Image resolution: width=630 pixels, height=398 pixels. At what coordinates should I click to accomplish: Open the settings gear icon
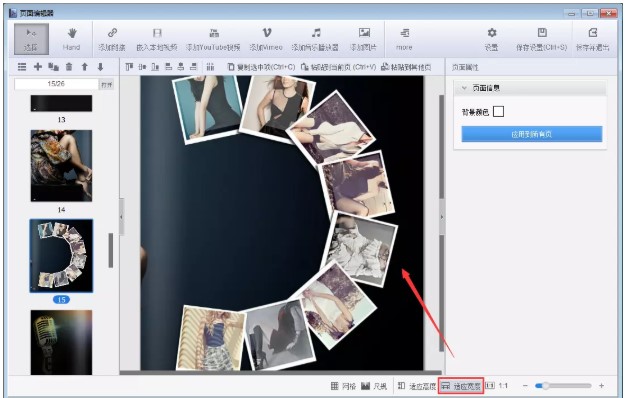point(492,33)
